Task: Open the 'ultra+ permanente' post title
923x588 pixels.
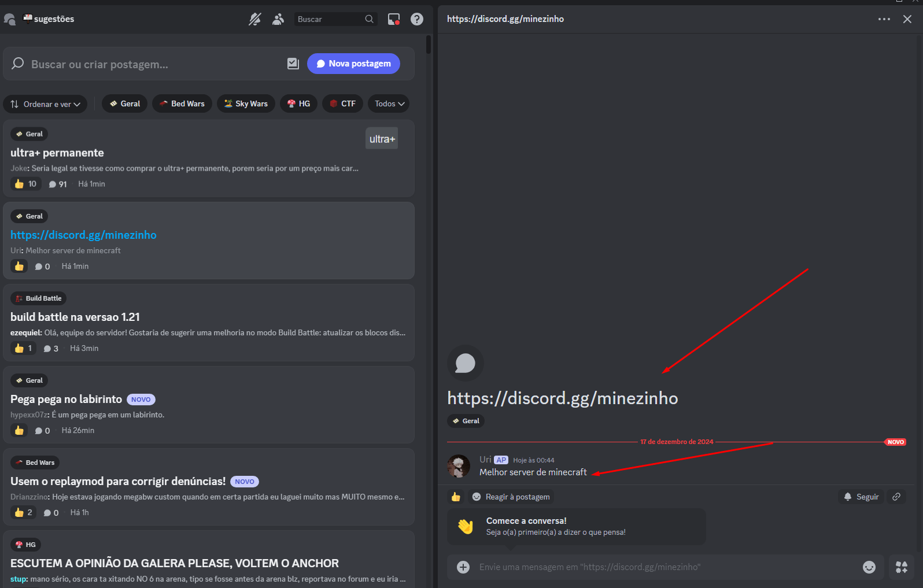Action: 57,153
